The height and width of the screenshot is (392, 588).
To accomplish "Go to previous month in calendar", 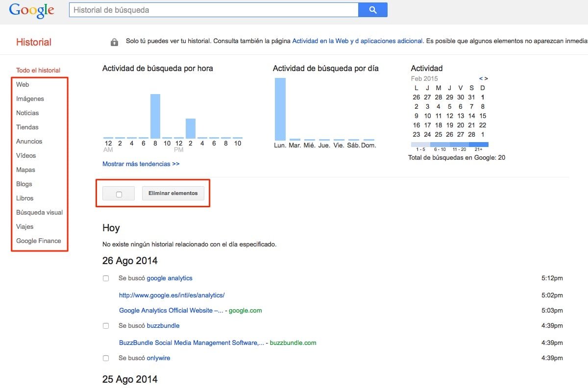I will (x=481, y=78).
